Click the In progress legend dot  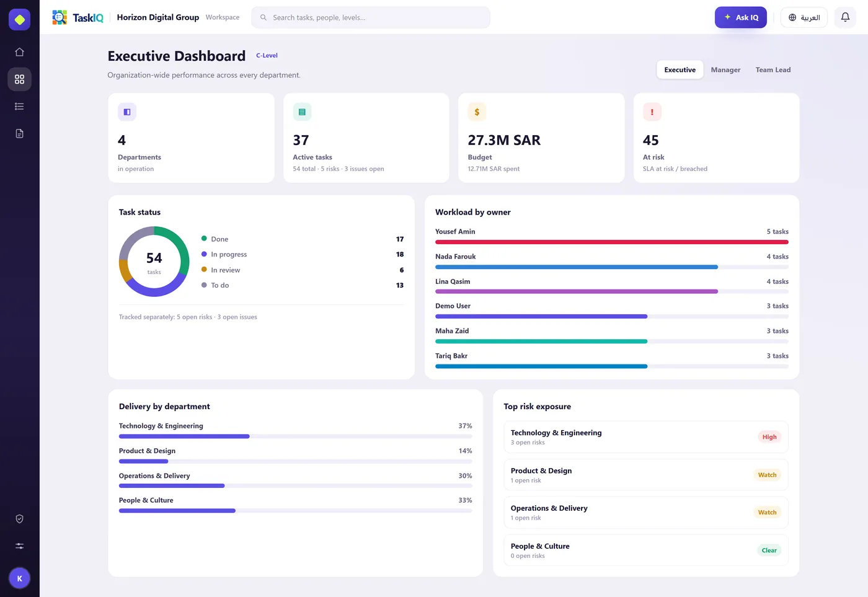pos(204,254)
